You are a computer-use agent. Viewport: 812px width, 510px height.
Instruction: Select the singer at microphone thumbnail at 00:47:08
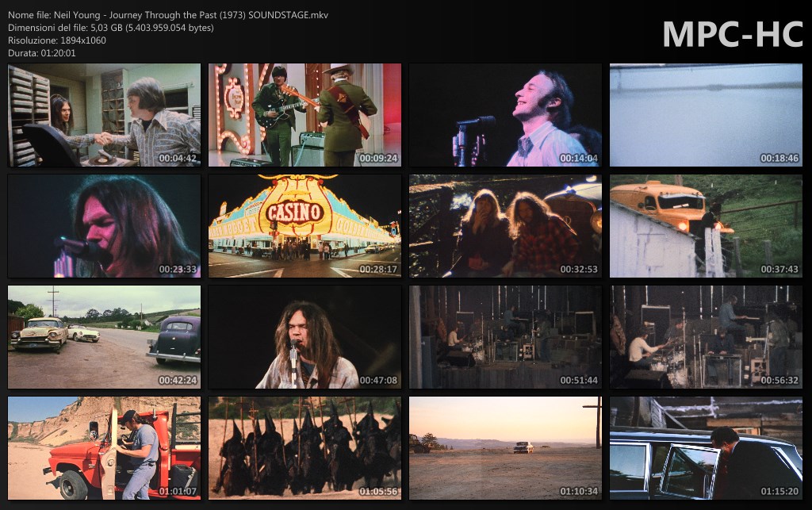coord(304,337)
